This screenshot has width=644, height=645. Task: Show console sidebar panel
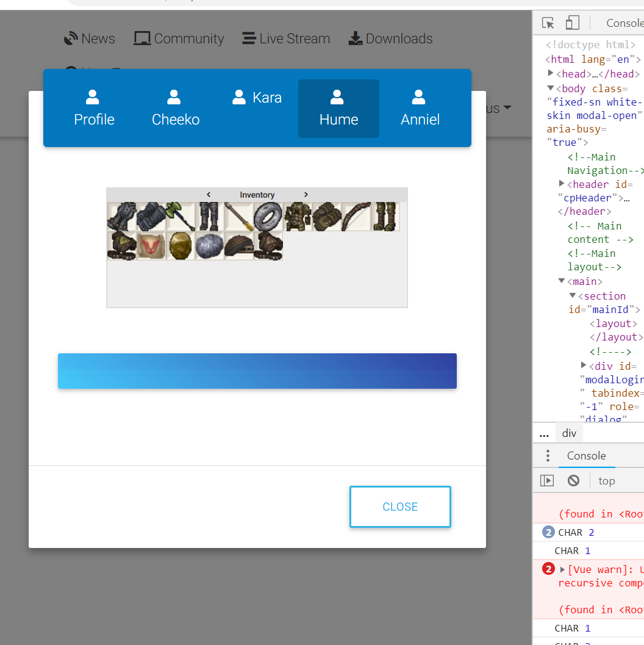(x=547, y=481)
